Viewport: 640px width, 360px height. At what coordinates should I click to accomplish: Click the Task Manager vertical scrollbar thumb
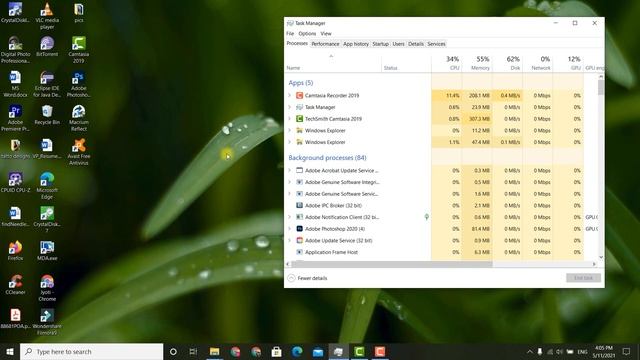pyautogui.click(x=601, y=87)
